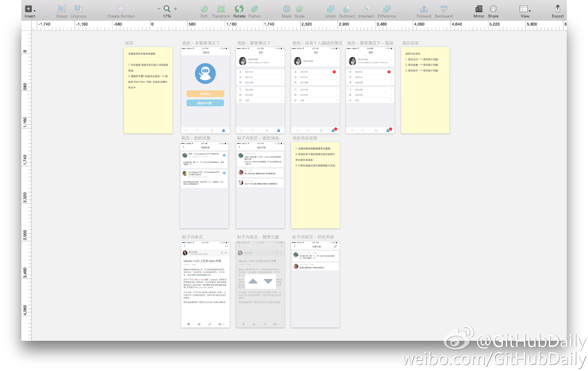Viewport: 588px width, 371px height.
Task: Click the Share toolbar button
Action: click(x=493, y=9)
